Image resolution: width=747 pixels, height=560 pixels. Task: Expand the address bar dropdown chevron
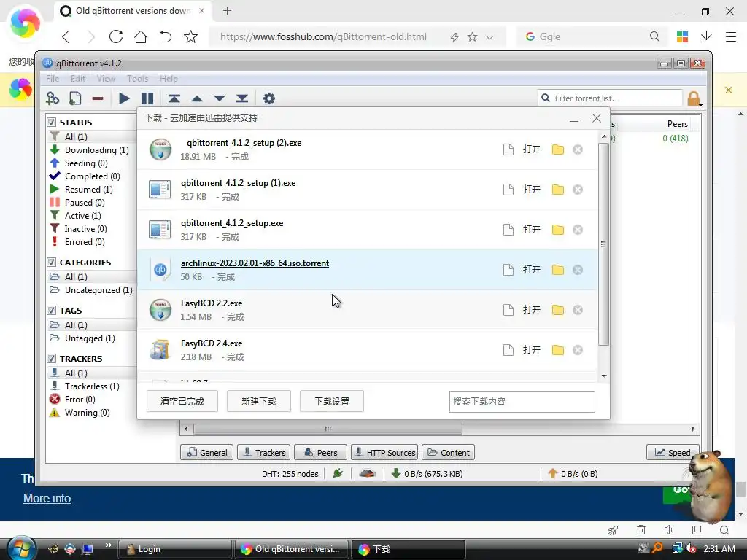coord(489,37)
